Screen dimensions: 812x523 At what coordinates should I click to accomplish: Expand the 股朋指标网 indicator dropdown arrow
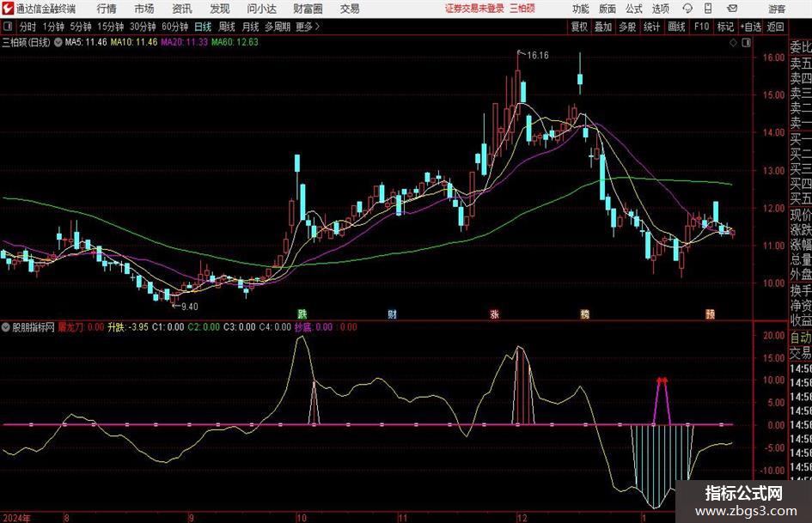pos(6,327)
